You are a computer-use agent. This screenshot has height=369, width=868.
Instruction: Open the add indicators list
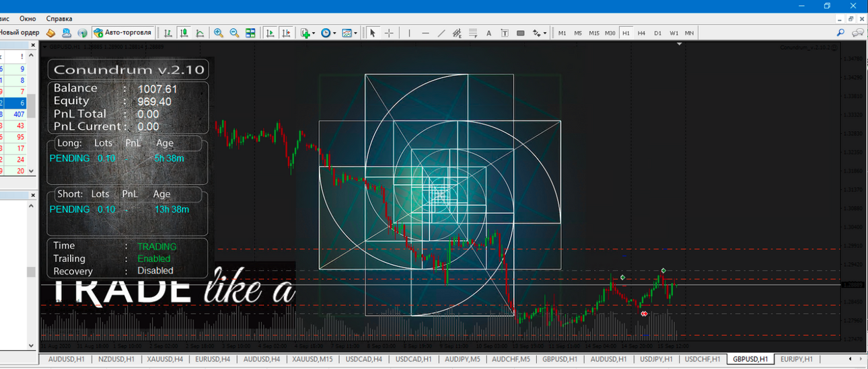coord(308,32)
